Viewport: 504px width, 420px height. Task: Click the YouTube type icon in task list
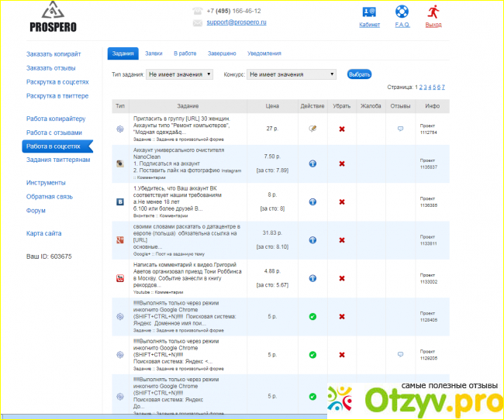pos(120,278)
